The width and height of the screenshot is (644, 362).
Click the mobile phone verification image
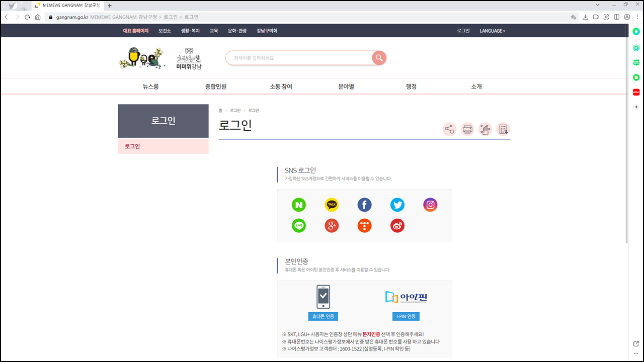(323, 297)
